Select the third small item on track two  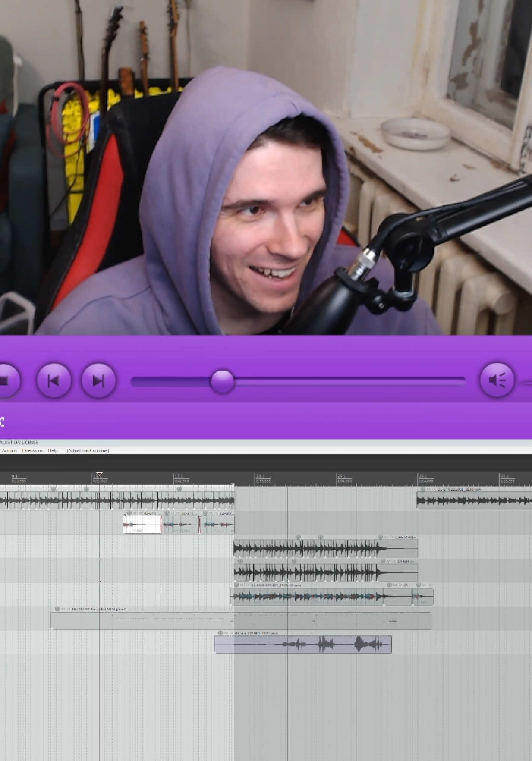[x=217, y=524]
